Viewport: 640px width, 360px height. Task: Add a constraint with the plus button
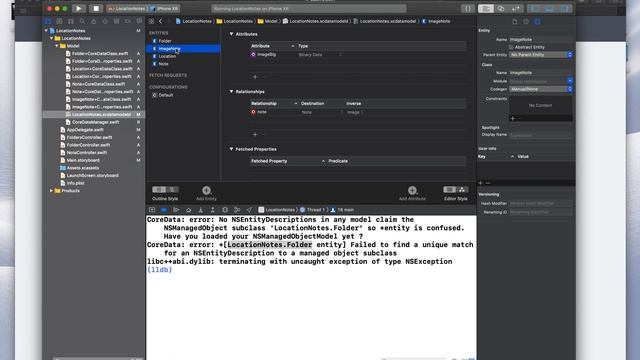coord(513,118)
